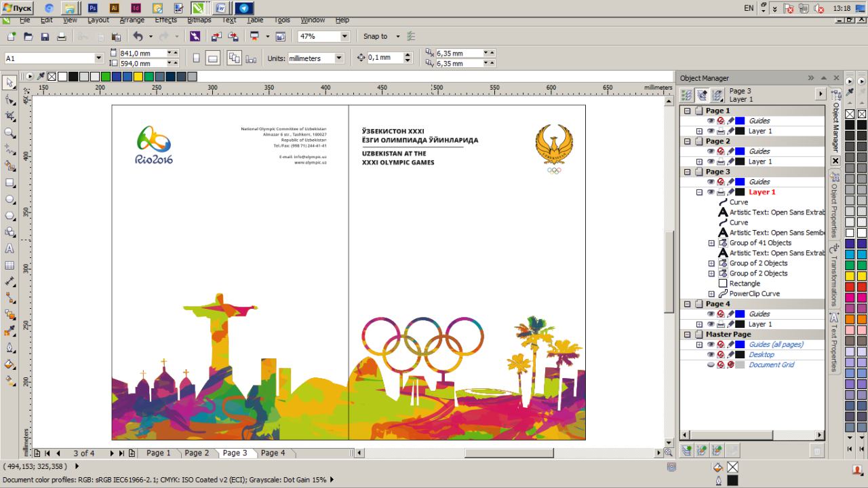The height and width of the screenshot is (488, 868).
Task: Select the Zoom tool in the toolbox
Action: click(x=9, y=133)
